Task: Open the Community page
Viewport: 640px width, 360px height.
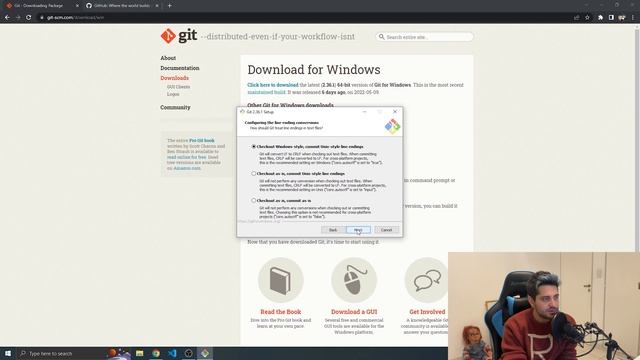Action: point(176,107)
